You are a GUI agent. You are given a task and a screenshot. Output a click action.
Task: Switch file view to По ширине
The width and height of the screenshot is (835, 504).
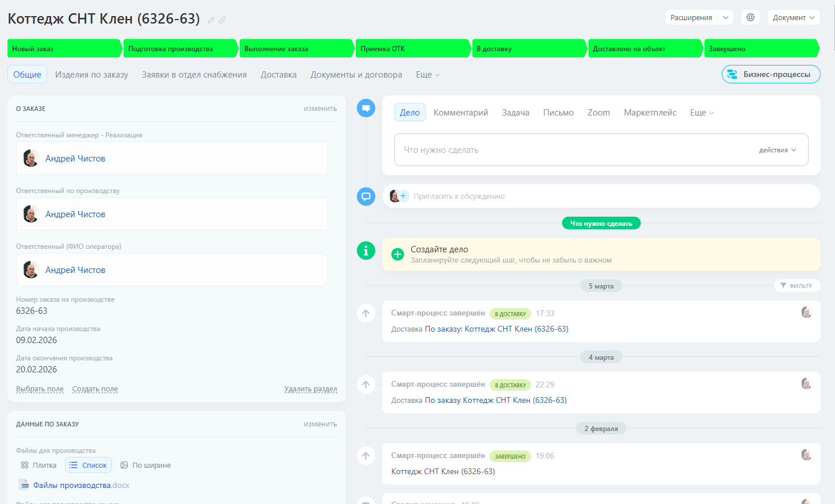point(145,465)
